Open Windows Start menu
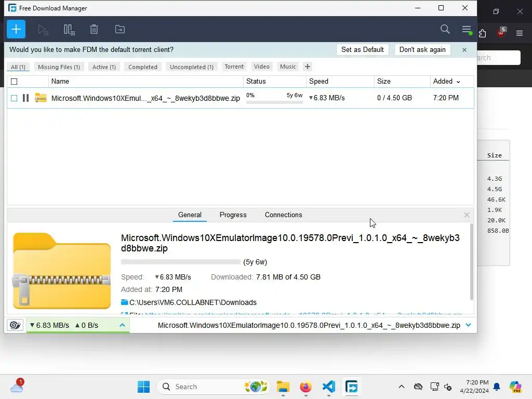Image resolution: width=532 pixels, height=399 pixels. tap(143, 387)
